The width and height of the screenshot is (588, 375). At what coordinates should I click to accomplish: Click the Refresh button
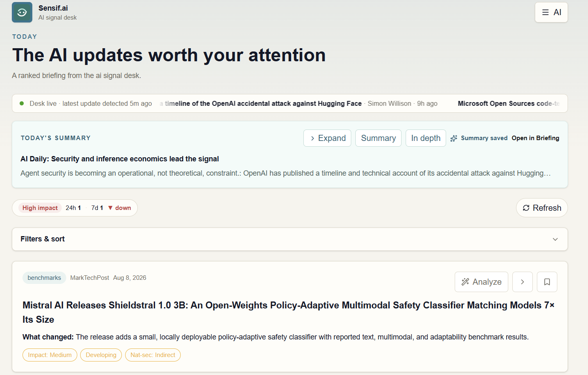click(542, 208)
